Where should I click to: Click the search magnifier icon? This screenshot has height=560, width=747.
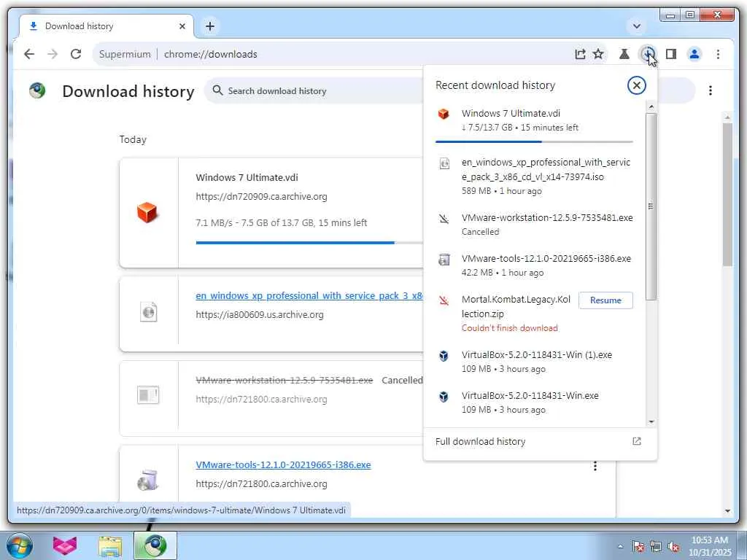pyautogui.click(x=217, y=90)
